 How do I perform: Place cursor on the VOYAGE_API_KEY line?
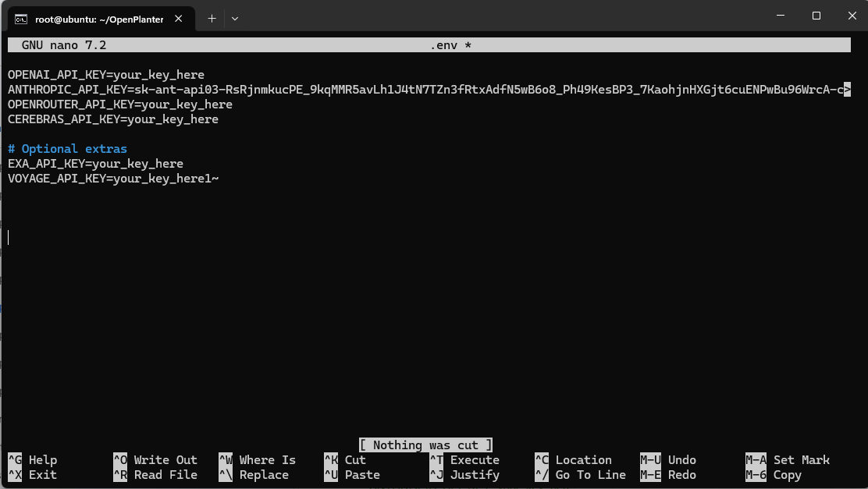[x=113, y=179]
